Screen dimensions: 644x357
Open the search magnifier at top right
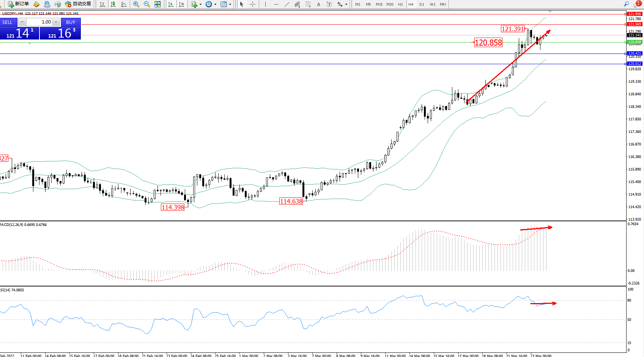[x=626, y=4]
